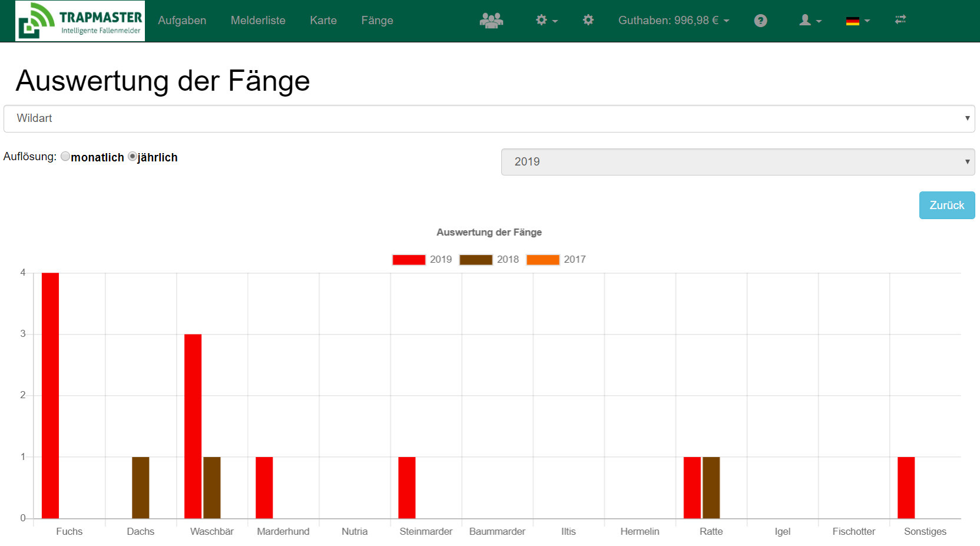
Task: Open the Melderliste menu item
Action: [x=258, y=21]
